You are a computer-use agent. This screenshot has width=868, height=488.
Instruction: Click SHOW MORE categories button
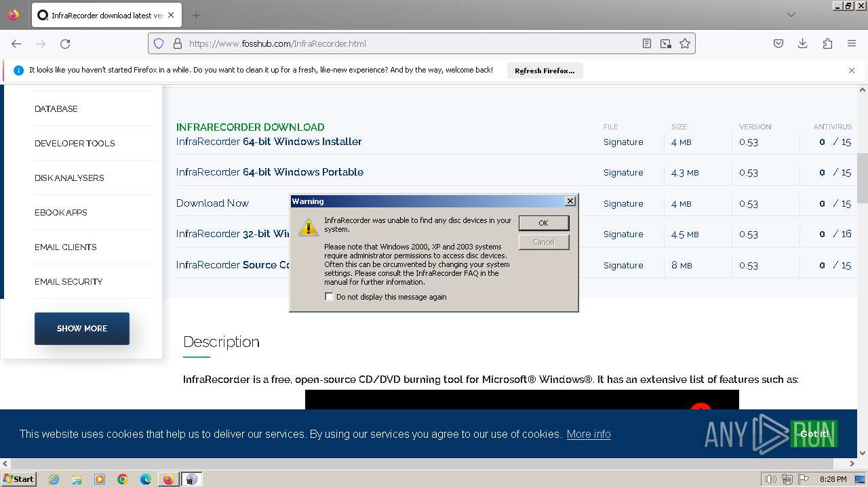[82, 328]
